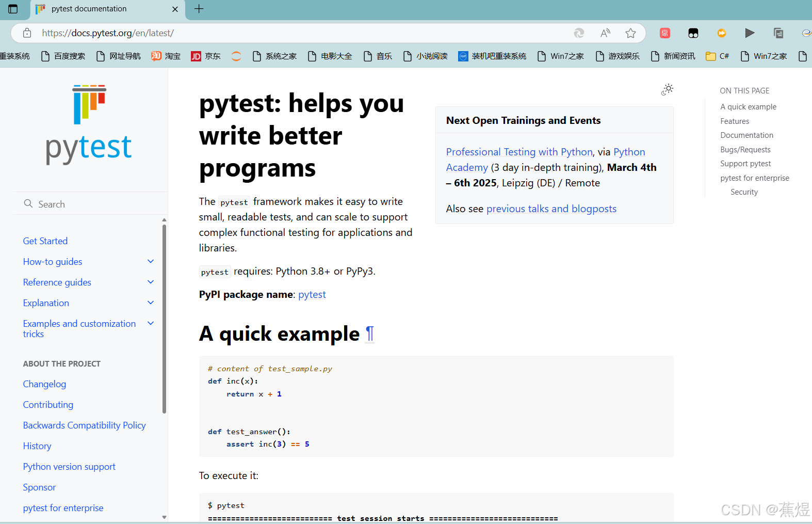Open 百度搜索 bookmark
This screenshot has height=524, width=812.
pyautogui.click(x=63, y=56)
